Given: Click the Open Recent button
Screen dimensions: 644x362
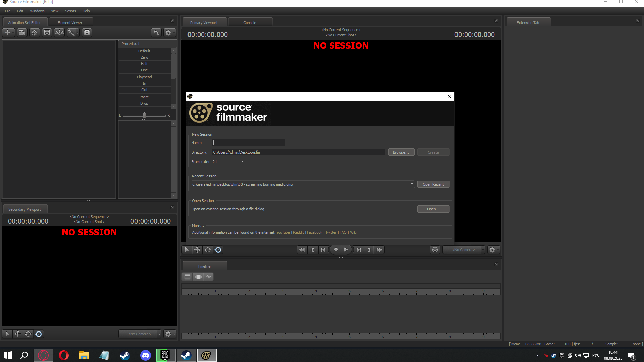Looking at the screenshot, I should click(x=433, y=184).
